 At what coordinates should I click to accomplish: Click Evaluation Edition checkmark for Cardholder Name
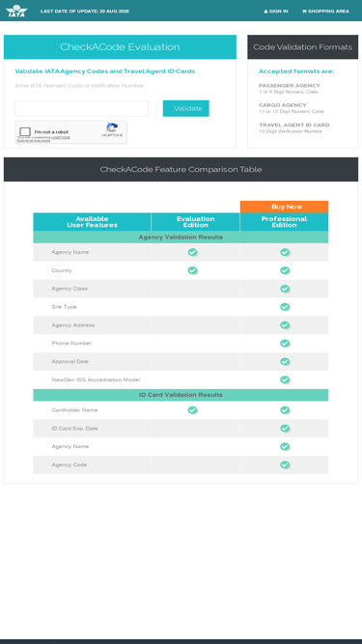[192, 410]
